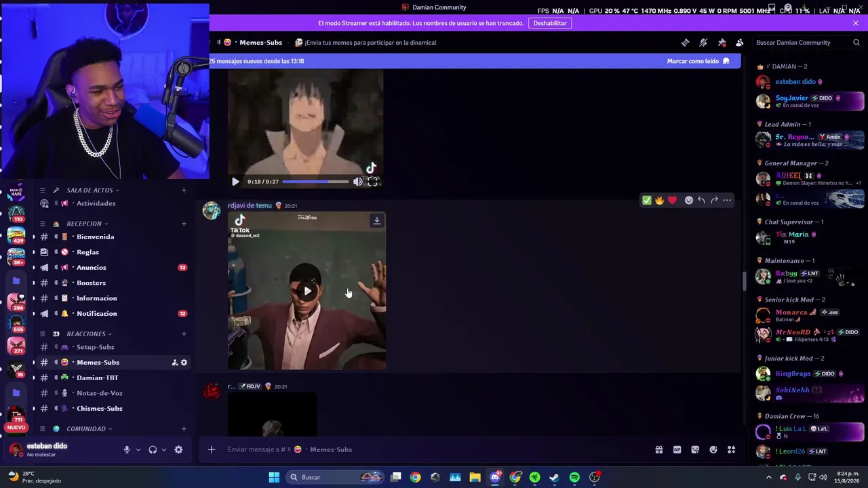Open the sticker picker

click(x=695, y=449)
